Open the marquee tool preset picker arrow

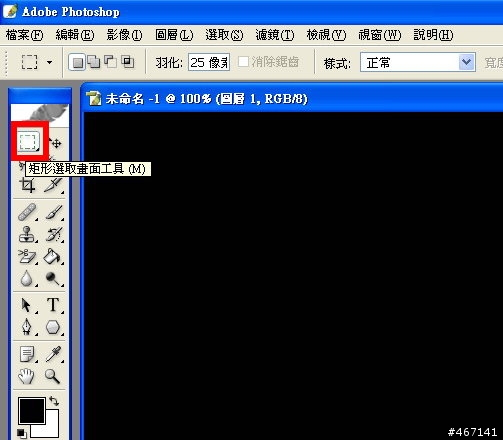(x=49, y=62)
